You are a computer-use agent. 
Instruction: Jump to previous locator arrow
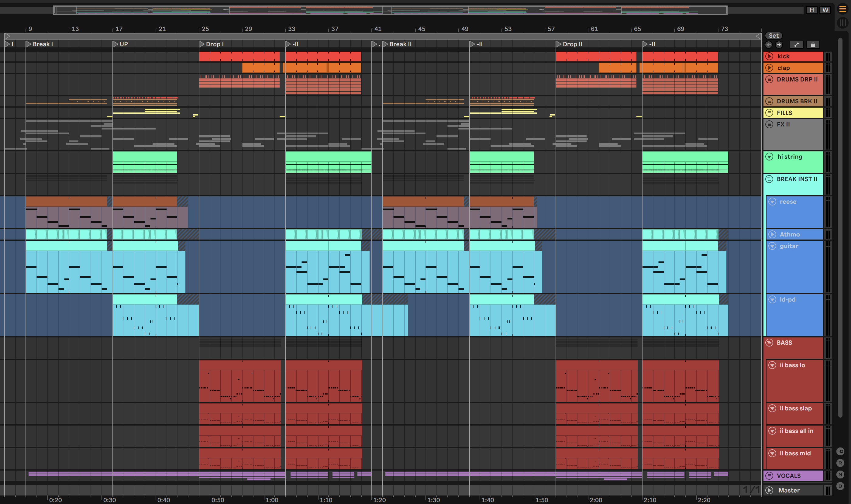tap(769, 45)
